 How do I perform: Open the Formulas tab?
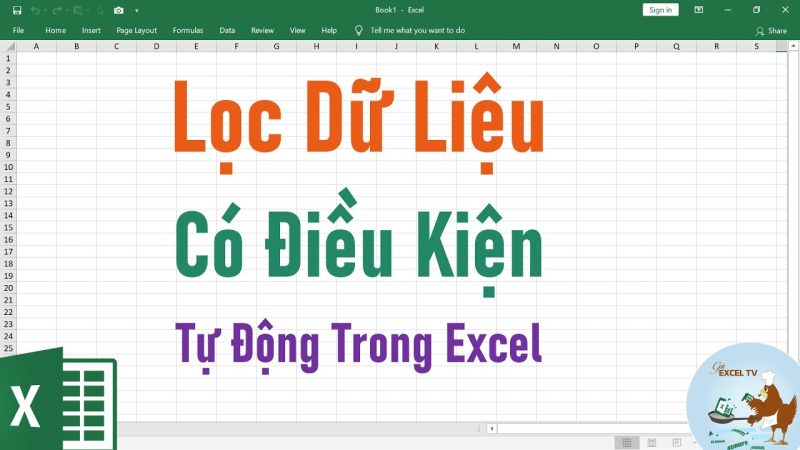(x=188, y=30)
